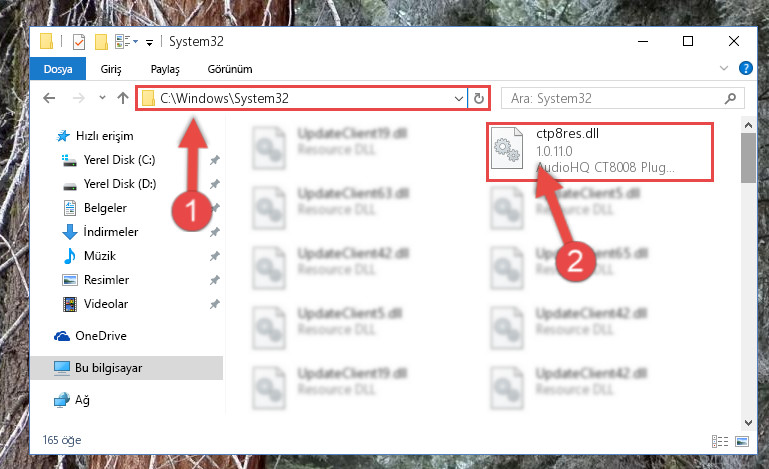Click the Properties icon in quick access toolbar

coord(78,42)
